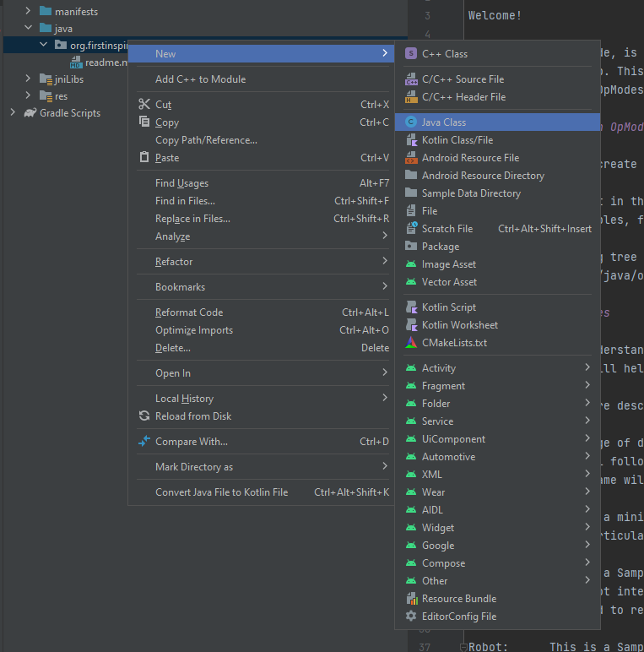Open the UiComponent submenu
The width and height of the screenshot is (644, 652).
497,439
